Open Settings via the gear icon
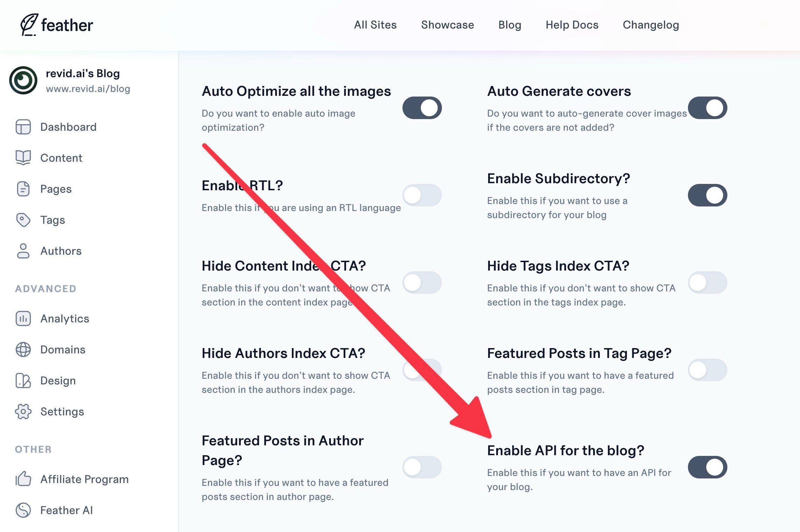800x532 pixels. (23, 412)
